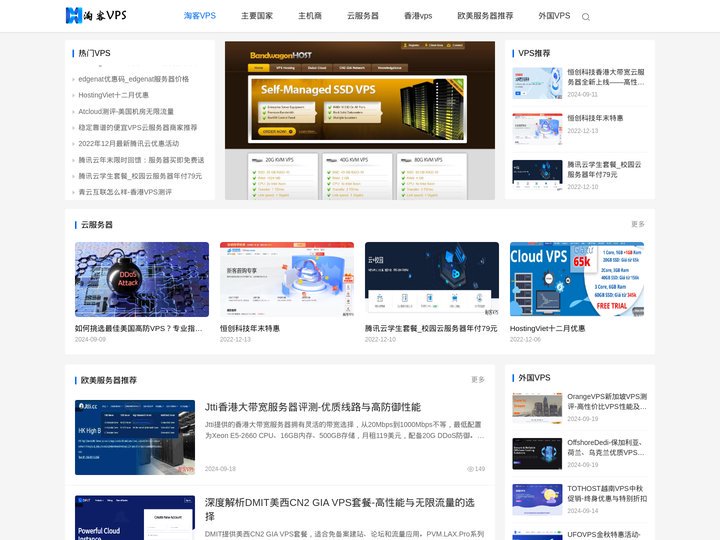Open the Cloud VPS 65k card image
Screen dimensions: 720x540
(577, 279)
